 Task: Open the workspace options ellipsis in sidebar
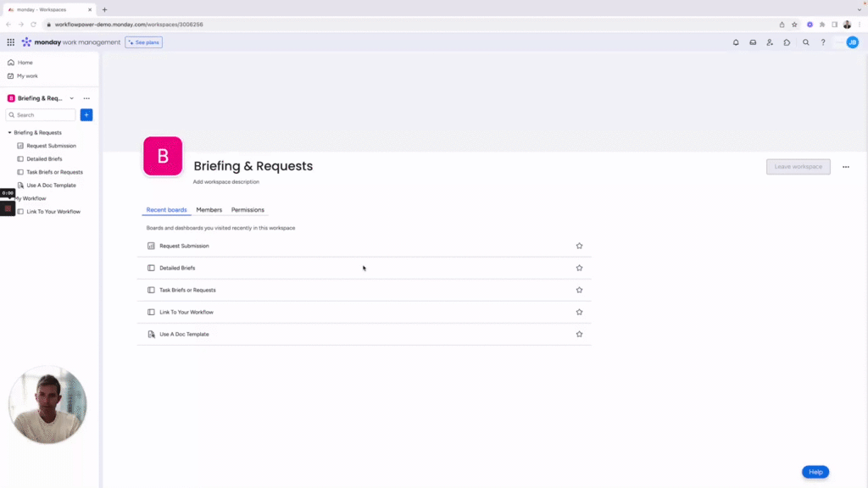tap(86, 98)
